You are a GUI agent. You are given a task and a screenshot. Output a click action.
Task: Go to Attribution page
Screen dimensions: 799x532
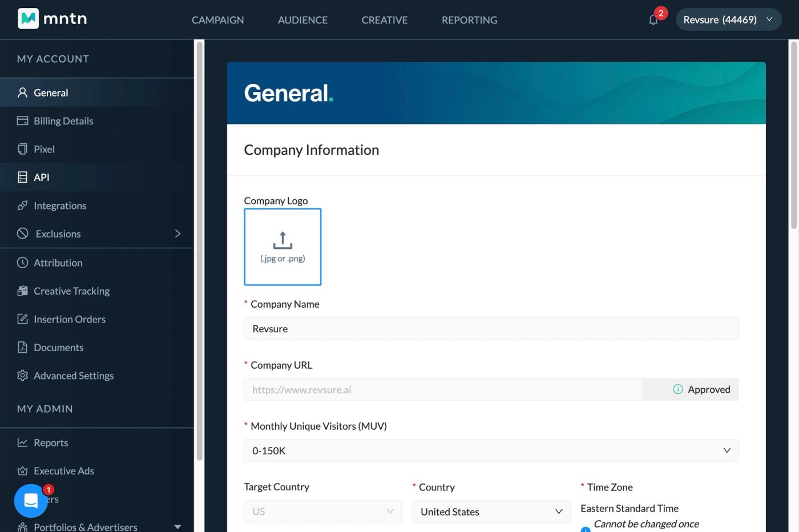click(97, 263)
